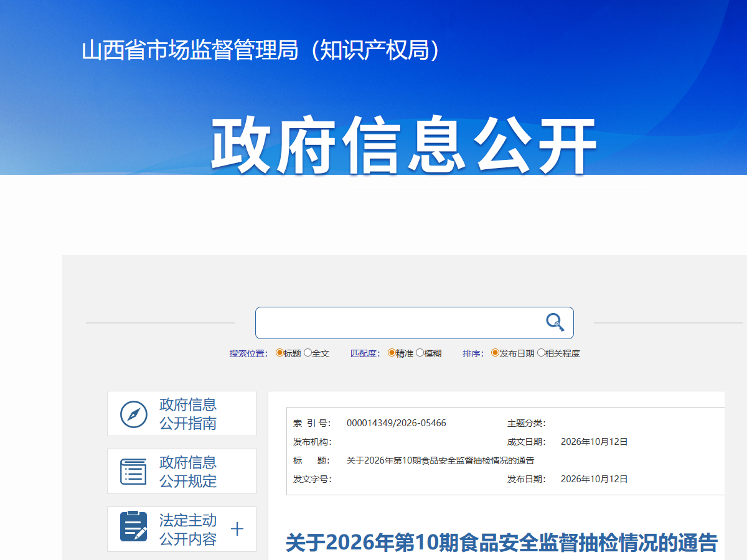
Task: Open 法定主动公开内容 menu item
Action: pyautogui.click(x=182, y=530)
